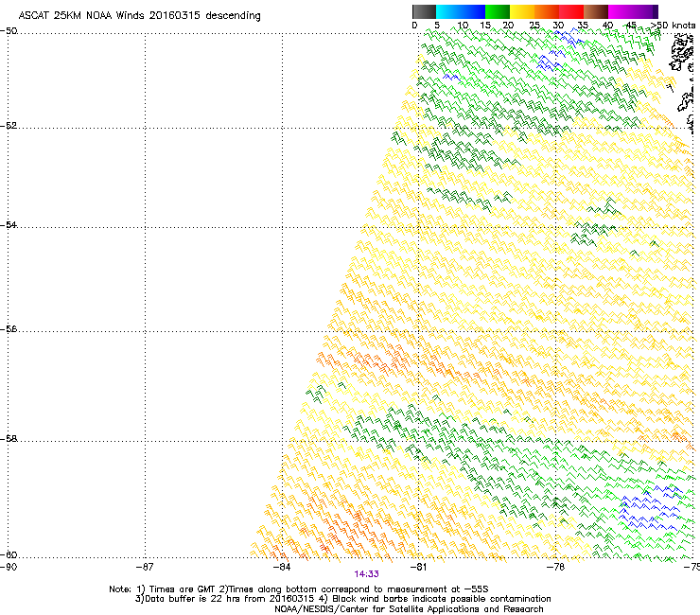Click the title 'ASCAT 25KM NOAA Winds 20160315 descending'
The height and width of the screenshot is (615, 700).
point(139,16)
